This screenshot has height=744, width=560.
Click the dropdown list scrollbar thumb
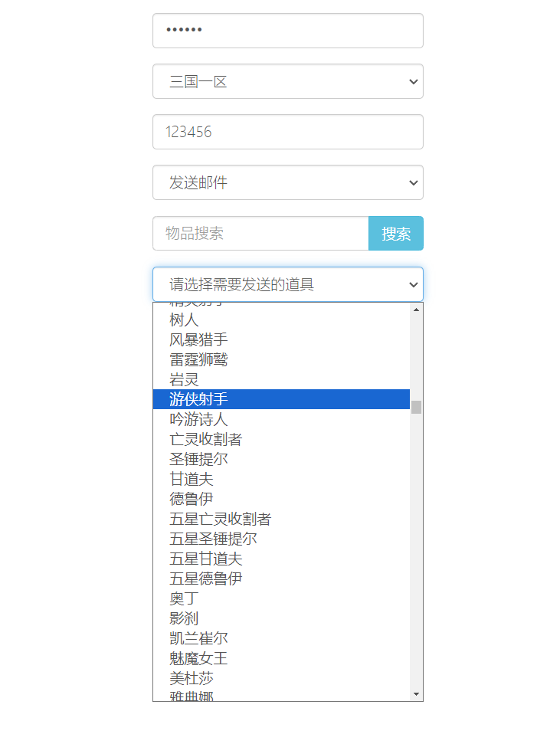pyautogui.click(x=417, y=406)
